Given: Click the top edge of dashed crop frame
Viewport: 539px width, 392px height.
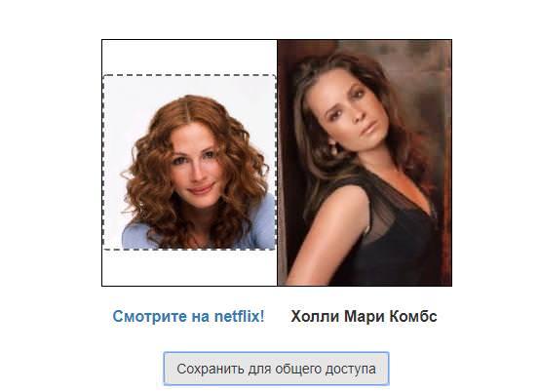Looking at the screenshot, I should click(190, 75).
